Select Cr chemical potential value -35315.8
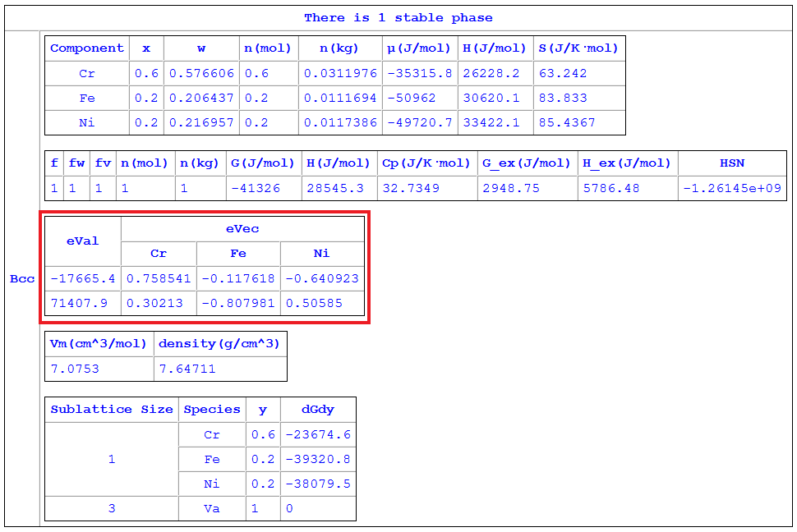This screenshot has width=797, height=532. [x=419, y=73]
